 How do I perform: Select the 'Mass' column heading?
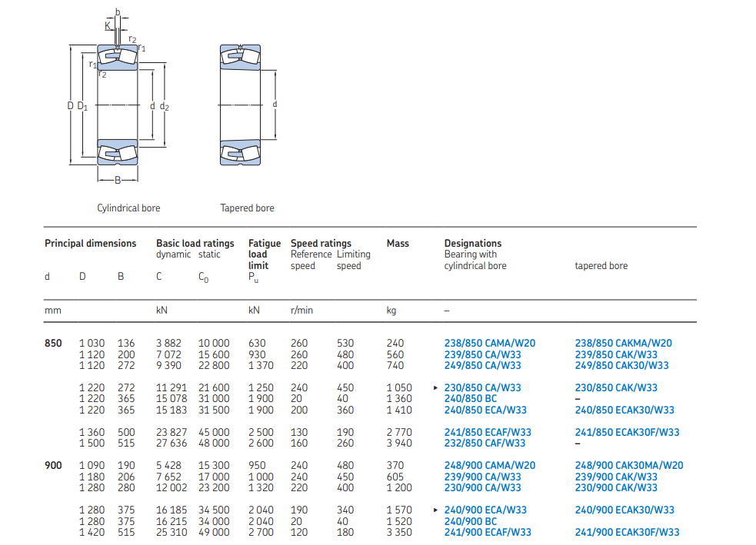tap(398, 244)
